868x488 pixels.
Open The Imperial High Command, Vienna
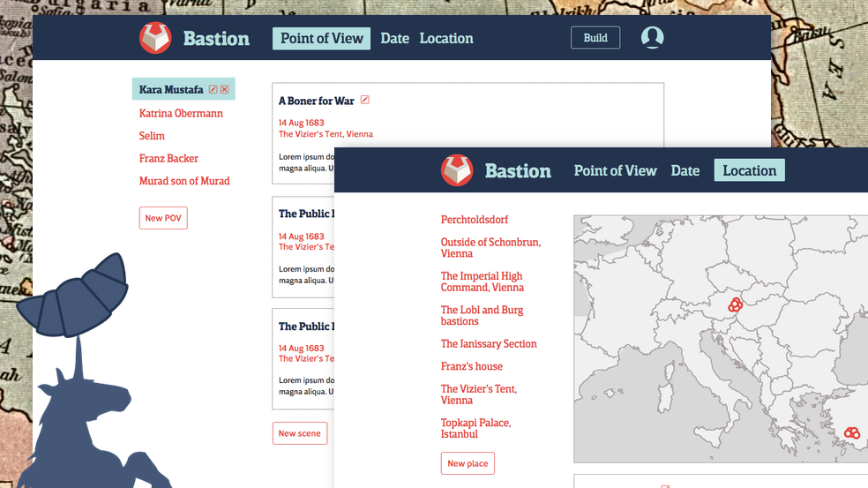[483, 282]
